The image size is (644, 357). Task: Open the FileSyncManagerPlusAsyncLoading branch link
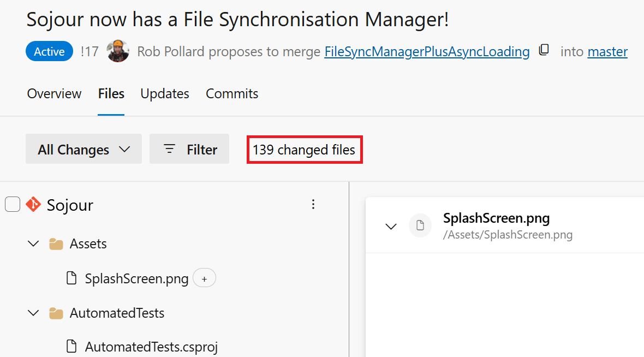click(x=427, y=52)
